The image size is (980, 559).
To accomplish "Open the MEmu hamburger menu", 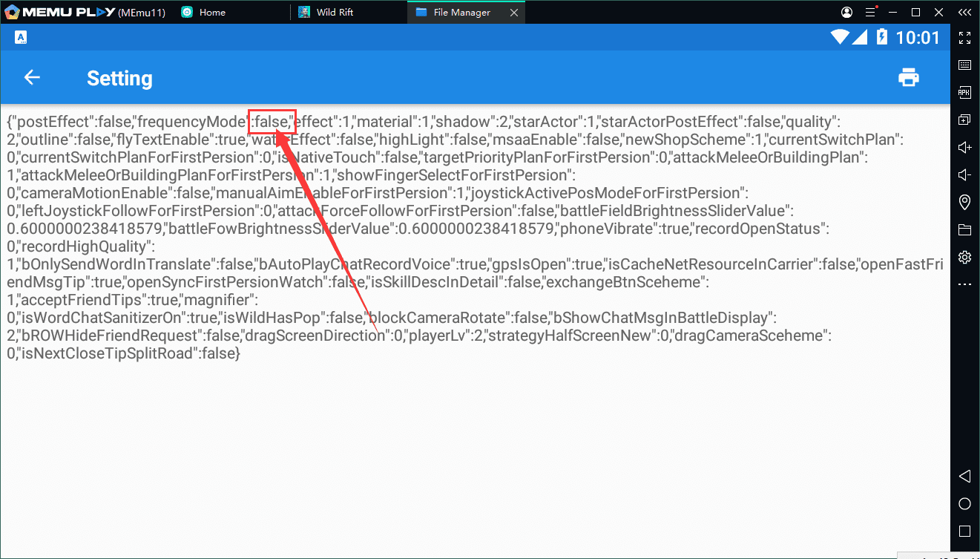I will [x=871, y=13].
